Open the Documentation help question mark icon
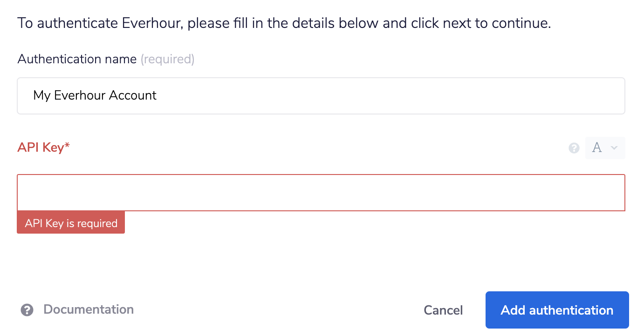The image size is (644, 336). pos(27,309)
